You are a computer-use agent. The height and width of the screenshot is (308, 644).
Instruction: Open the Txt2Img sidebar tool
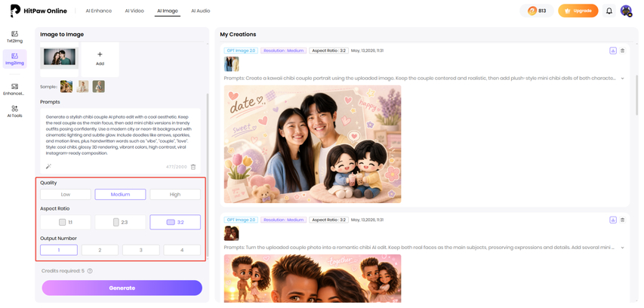(x=15, y=37)
